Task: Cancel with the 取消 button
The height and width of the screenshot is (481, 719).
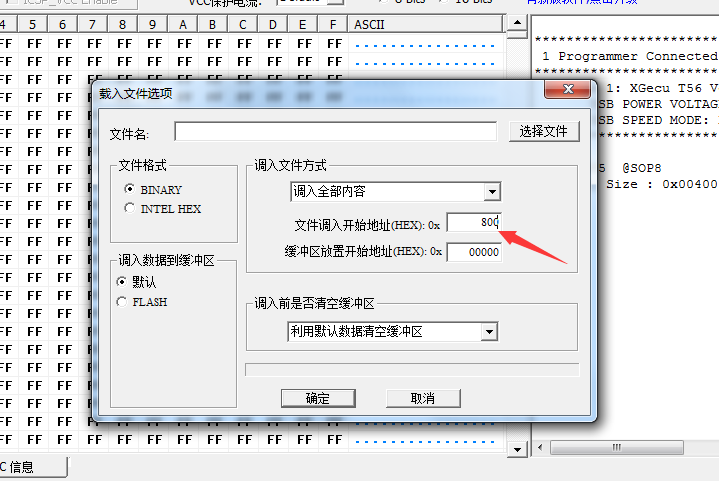Action: pos(423,398)
